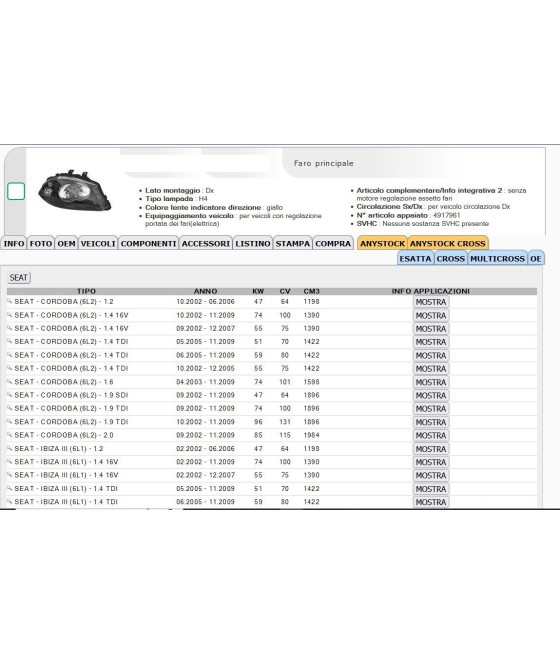Click magnifier icon beside Cordoba 1.2 row
This screenshot has width=560, height=655.
coord(10,301)
